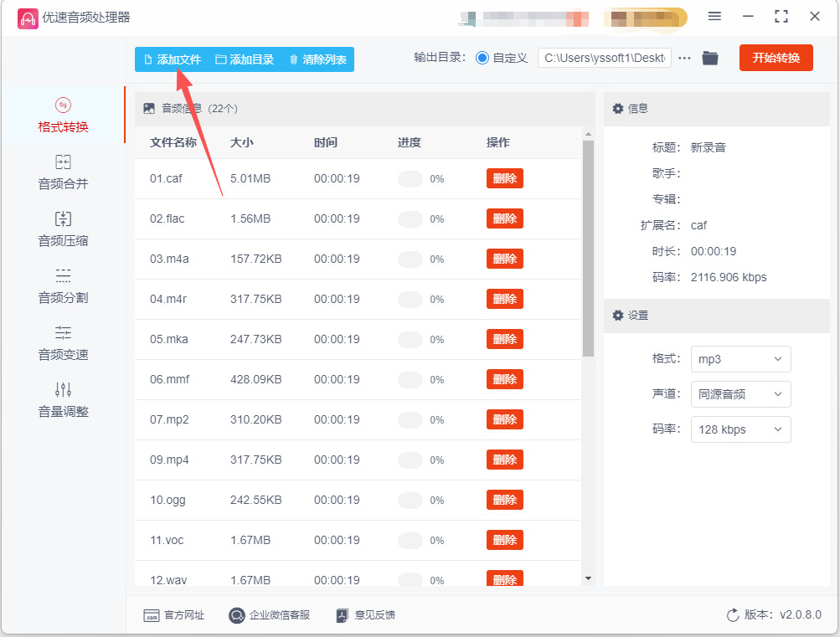Click the 文件名称 column header
This screenshot has width=840, height=637.
173,142
